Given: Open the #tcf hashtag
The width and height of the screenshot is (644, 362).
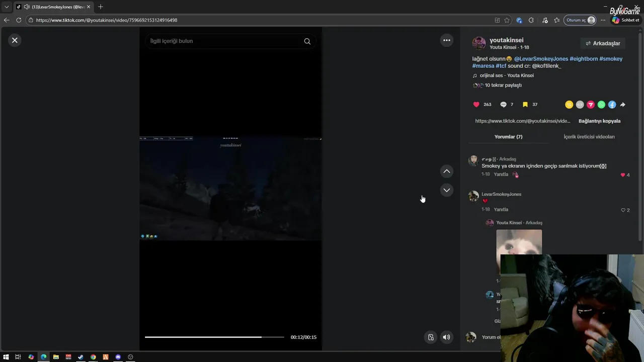Looking at the screenshot, I should (501, 66).
